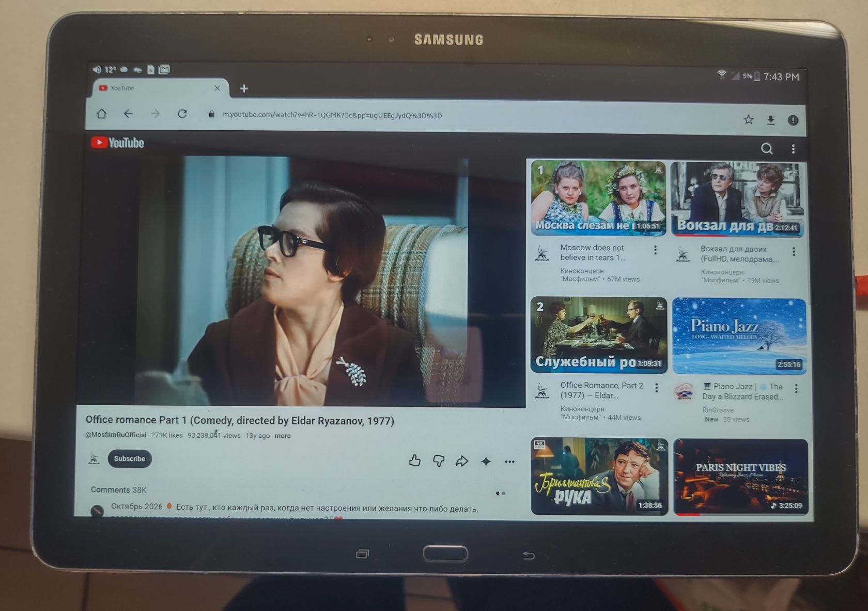Open options for Вокзал для двоих video

point(794,252)
